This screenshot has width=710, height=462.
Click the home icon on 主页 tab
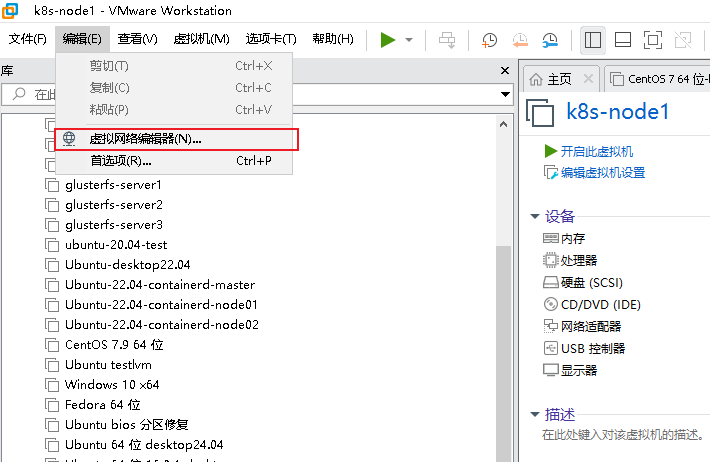click(536, 79)
